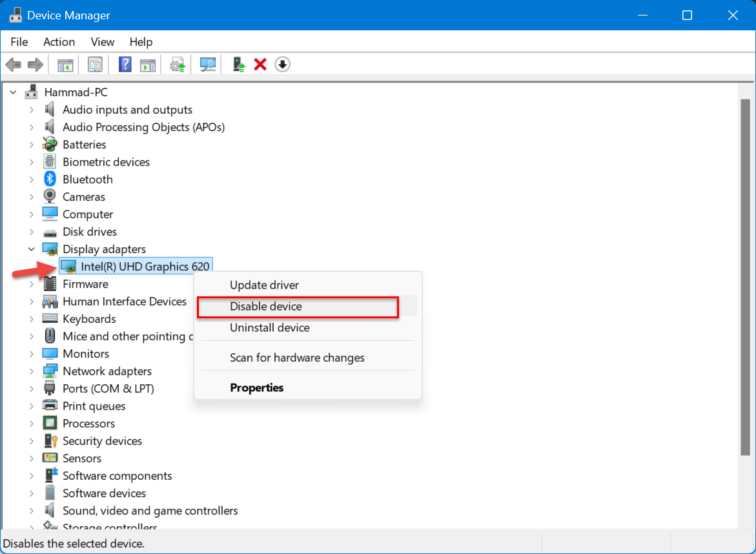Screen dimensions: 756x554
Task: Select the Processors tree item
Action: point(88,424)
